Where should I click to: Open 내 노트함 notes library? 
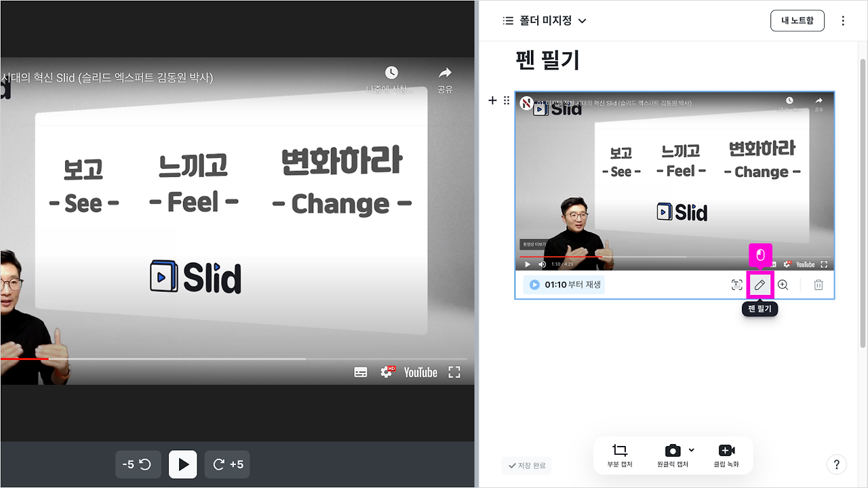point(797,20)
